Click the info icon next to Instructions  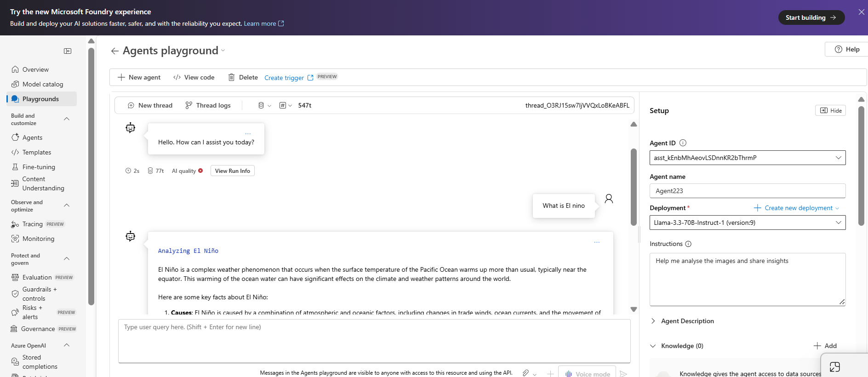pyautogui.click(x=688, y=244)
